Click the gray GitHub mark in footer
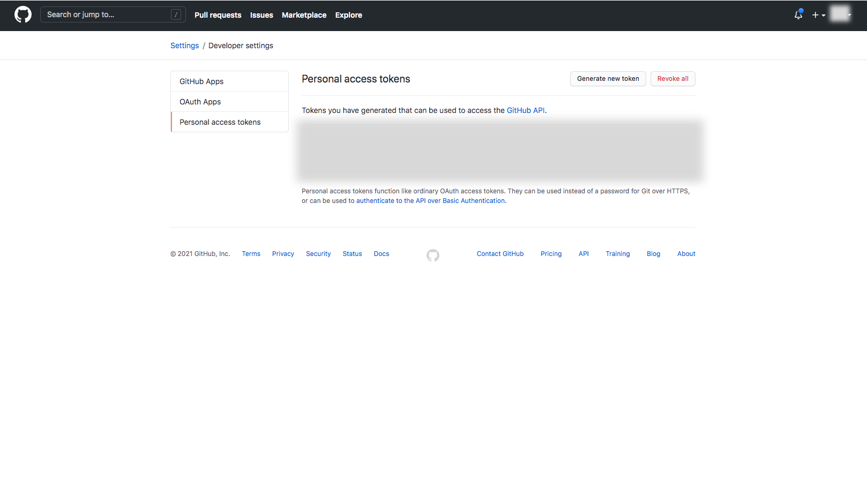The height and width of the screenshot is (504, 867). (433, 255)
